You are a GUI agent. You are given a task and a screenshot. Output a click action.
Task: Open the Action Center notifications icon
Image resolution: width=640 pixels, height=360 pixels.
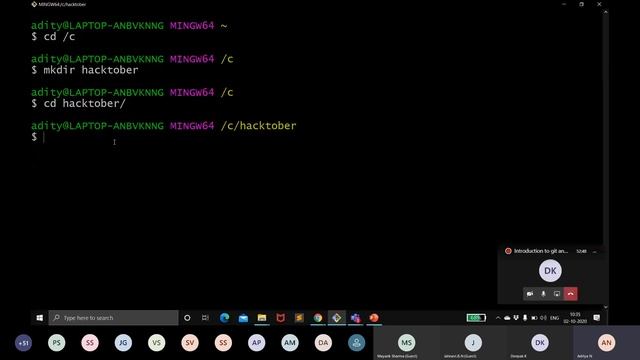[597, 318]
